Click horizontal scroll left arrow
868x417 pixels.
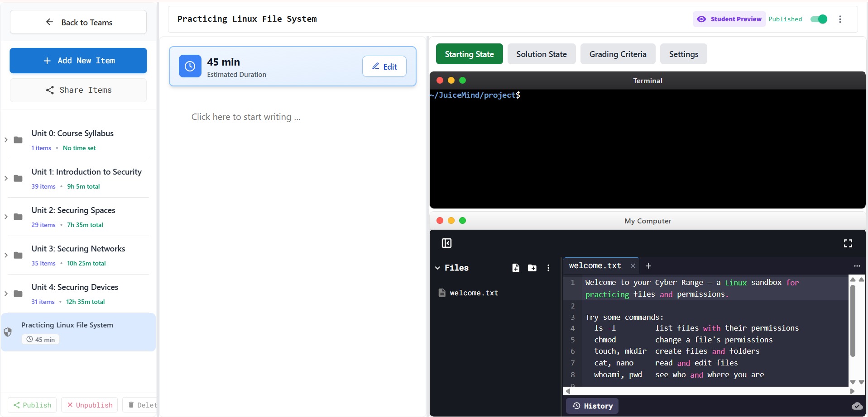click(568, 391)
